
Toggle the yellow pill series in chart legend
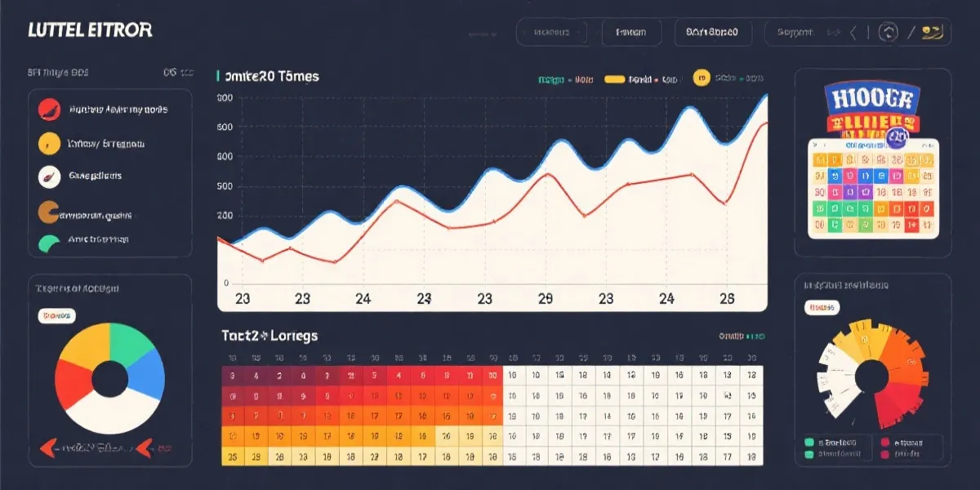[x=614, y=79]
